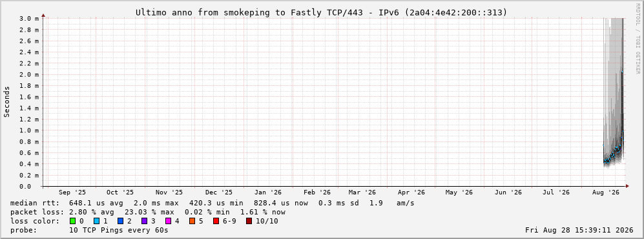The image size is (644, 239).
Task: Click the '3.0 m' y-axis tick label
Action: point(29,19)
